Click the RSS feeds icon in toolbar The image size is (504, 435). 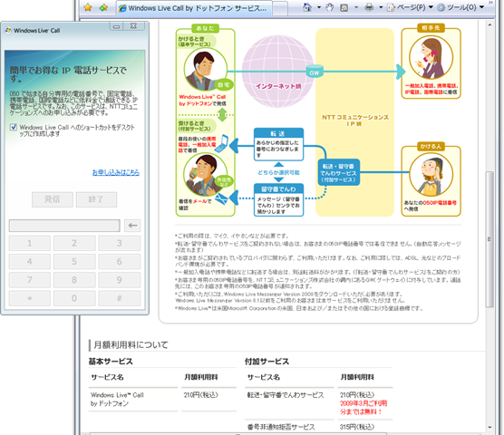pyautogui.click(x=344, y=7)
